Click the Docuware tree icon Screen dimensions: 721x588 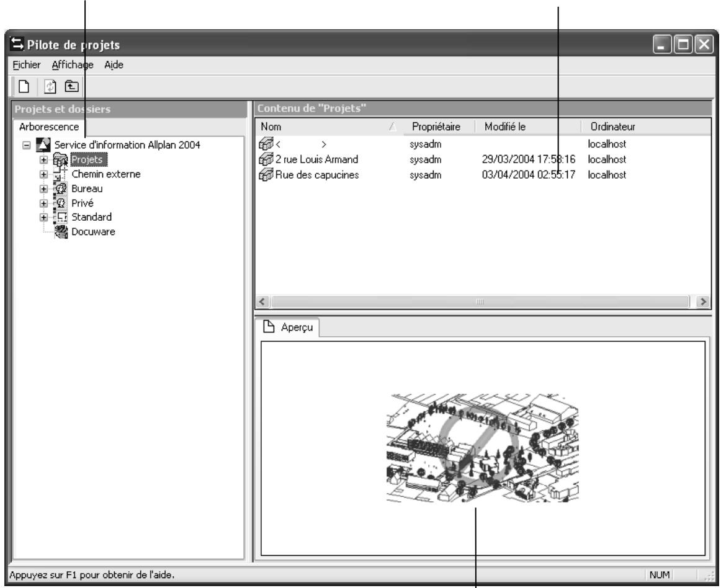61,232
